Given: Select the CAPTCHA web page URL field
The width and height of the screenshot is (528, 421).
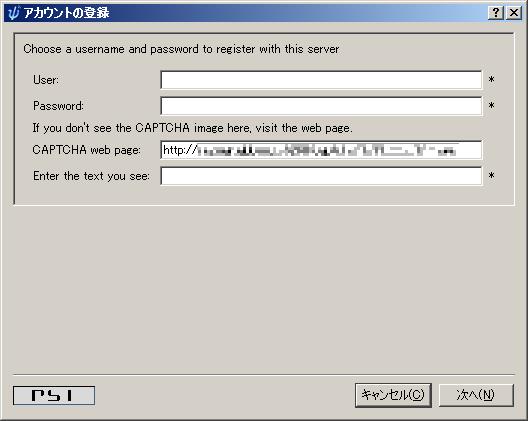Looking at the screenshot, I should coord(321,150).
